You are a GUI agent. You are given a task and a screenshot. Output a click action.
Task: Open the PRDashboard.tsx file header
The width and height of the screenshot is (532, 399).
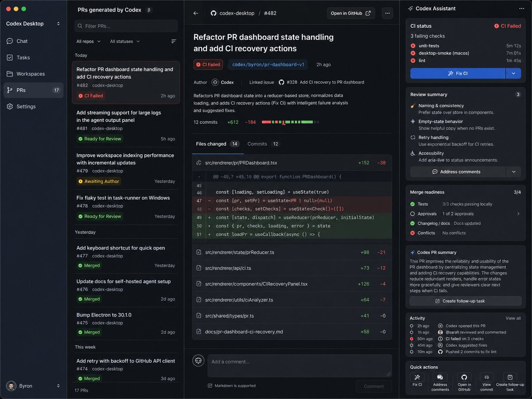292,163
